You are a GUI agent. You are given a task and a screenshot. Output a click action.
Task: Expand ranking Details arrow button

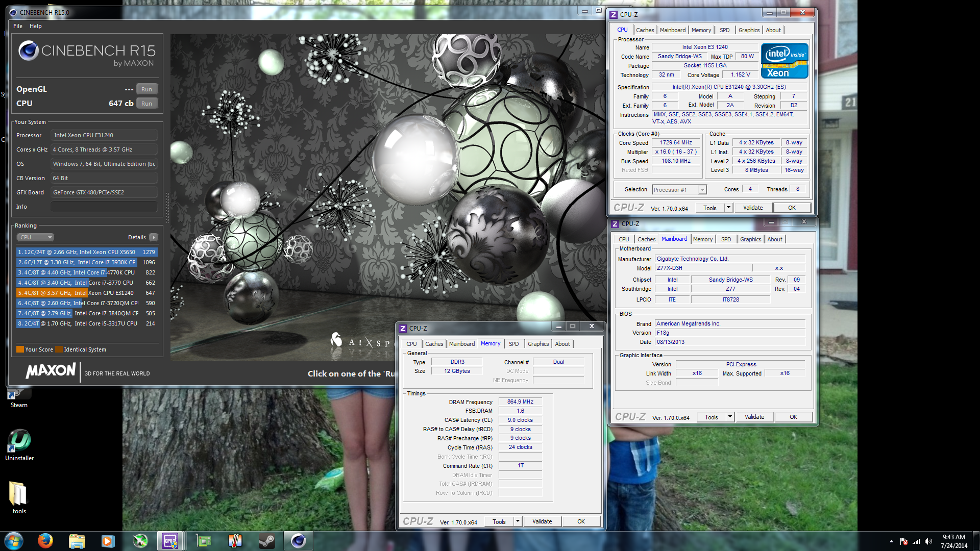(154, 237)
